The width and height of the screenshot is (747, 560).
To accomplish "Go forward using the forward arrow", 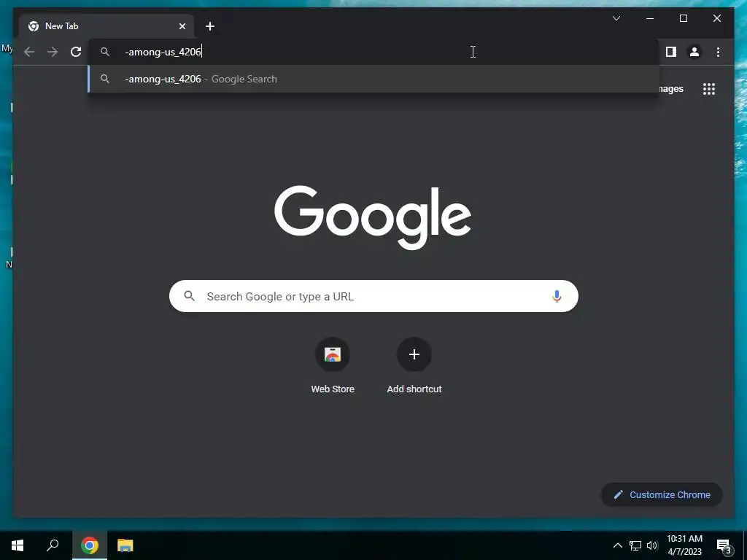I will 53,52.
